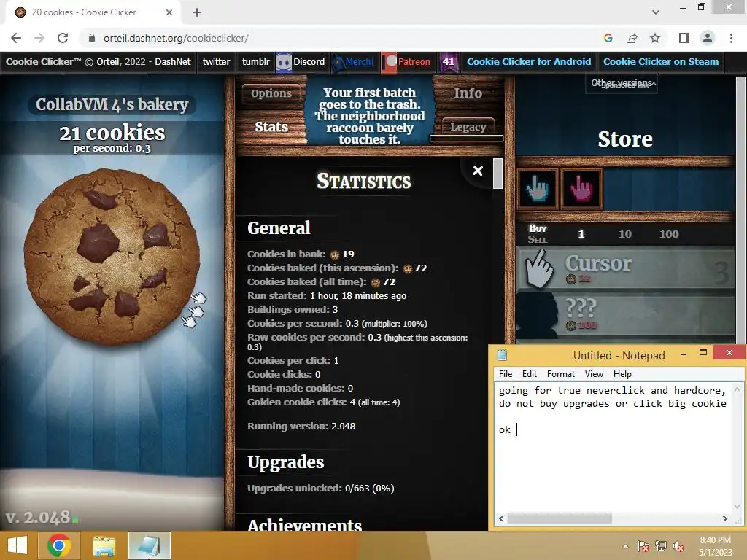Click the share page icon
This screenshot has height=560, width=747.
coord(632,38)
